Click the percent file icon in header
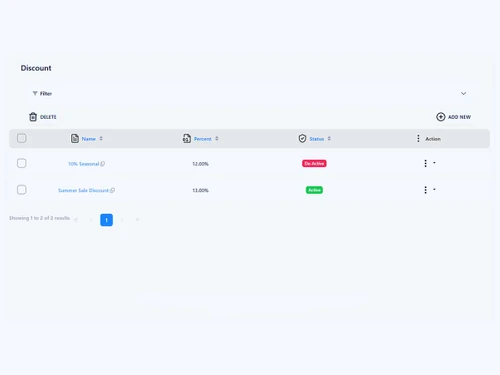The image size is (500, 375). coord(187,138)
